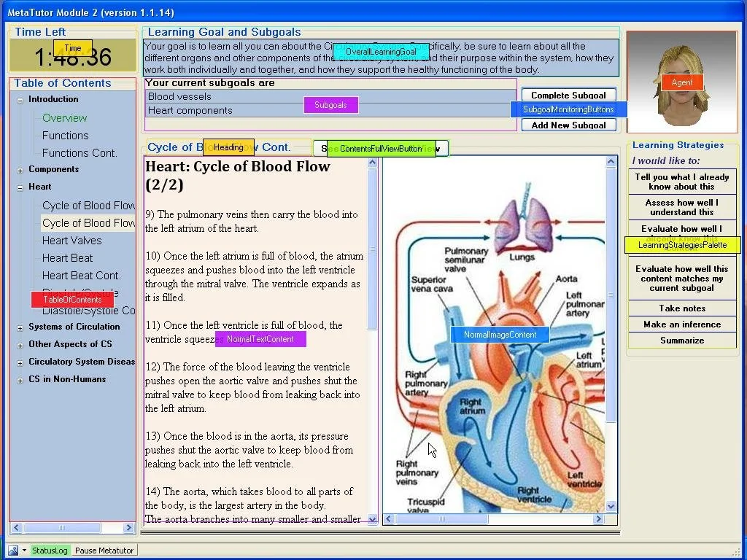Open the Overview page
747x560 pixels.
tap(65, 118)
